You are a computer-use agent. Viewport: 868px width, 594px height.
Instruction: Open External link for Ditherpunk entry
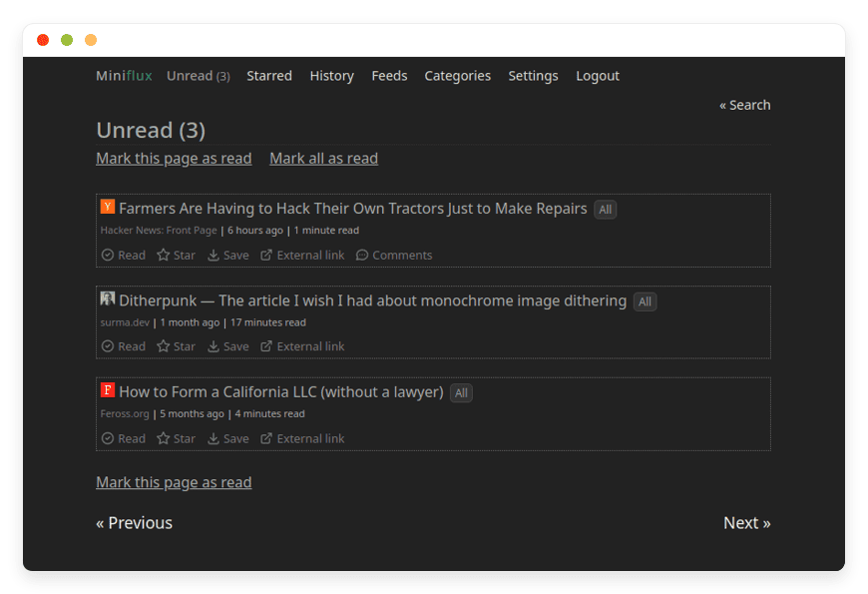point(302,346)
